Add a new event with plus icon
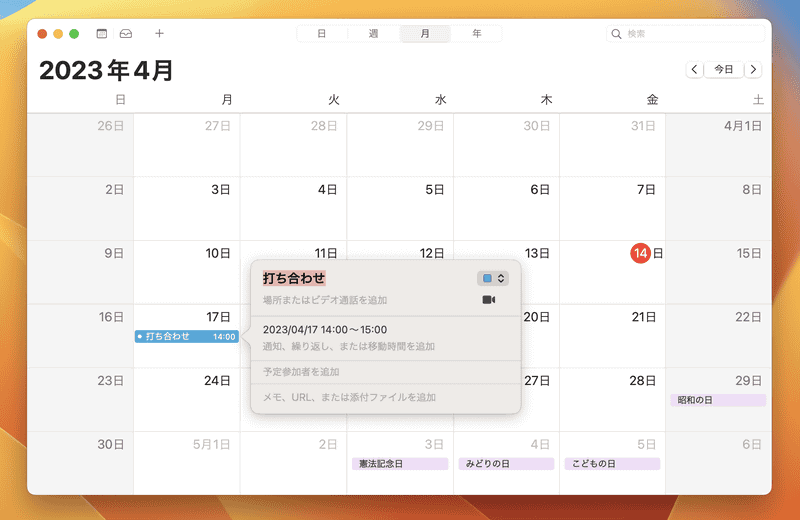Viewport: 800px width, 520px height. 159,34
